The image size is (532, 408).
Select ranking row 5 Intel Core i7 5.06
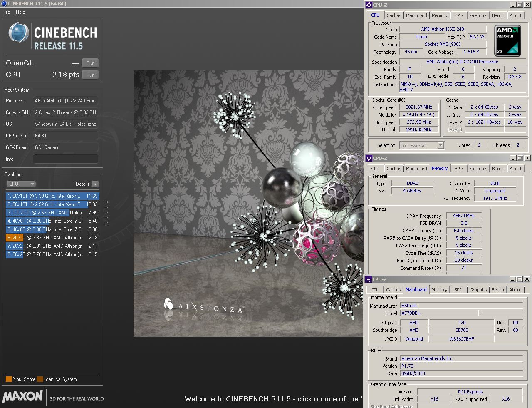[x=52, y=229]
